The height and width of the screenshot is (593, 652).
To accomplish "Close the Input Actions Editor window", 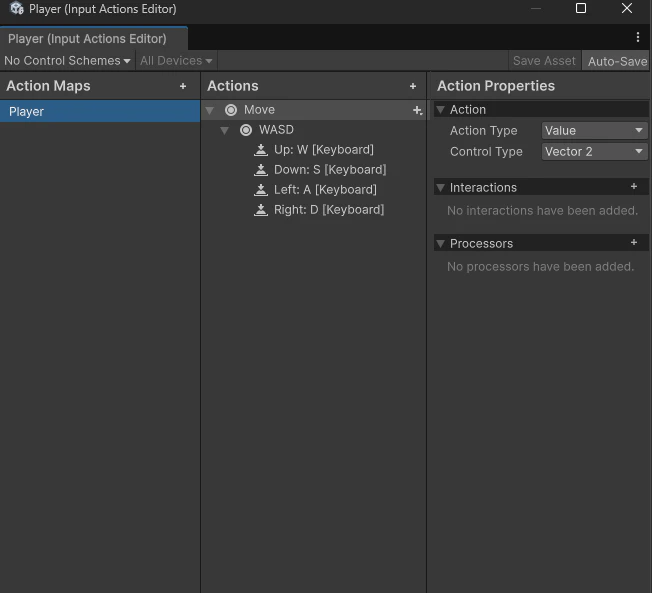I will click(x=627, y=8).
